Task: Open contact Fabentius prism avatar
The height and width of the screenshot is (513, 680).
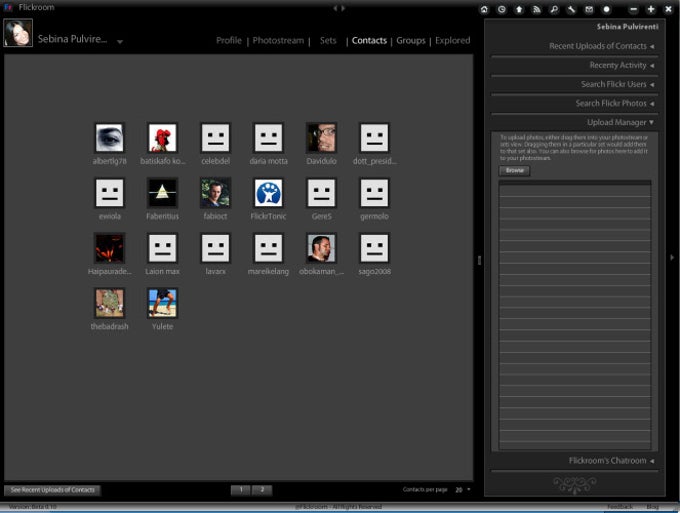Action: tap(162, 193)
